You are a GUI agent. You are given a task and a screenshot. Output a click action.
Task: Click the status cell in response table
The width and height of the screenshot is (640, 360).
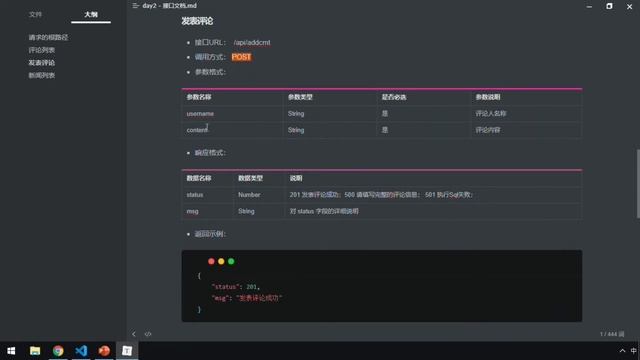pyautogui.click(x=195, y=195)
